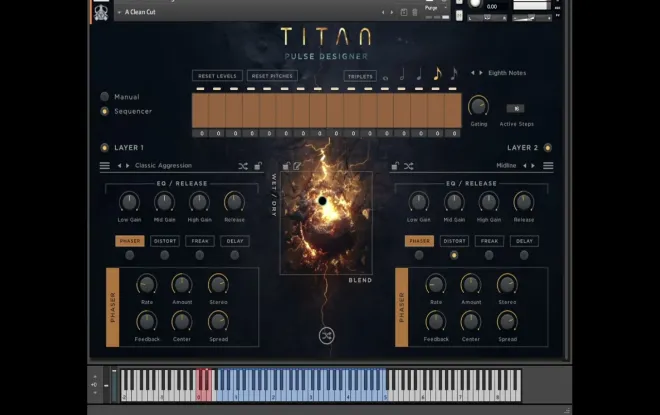Click the Layer 1 randomize shuffle icon
The image size is (660, 415).
(243, 166)
